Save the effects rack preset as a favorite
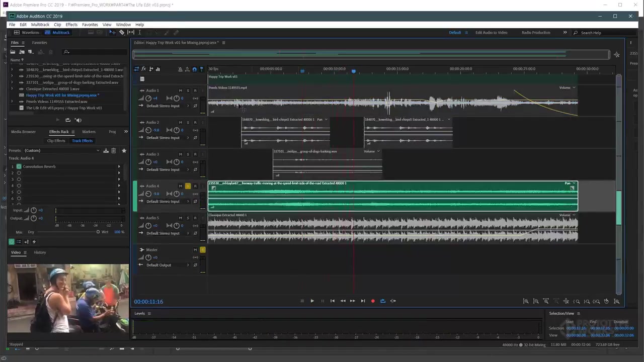644x362 pixels. pyautogui.click(x=124, y=150)
